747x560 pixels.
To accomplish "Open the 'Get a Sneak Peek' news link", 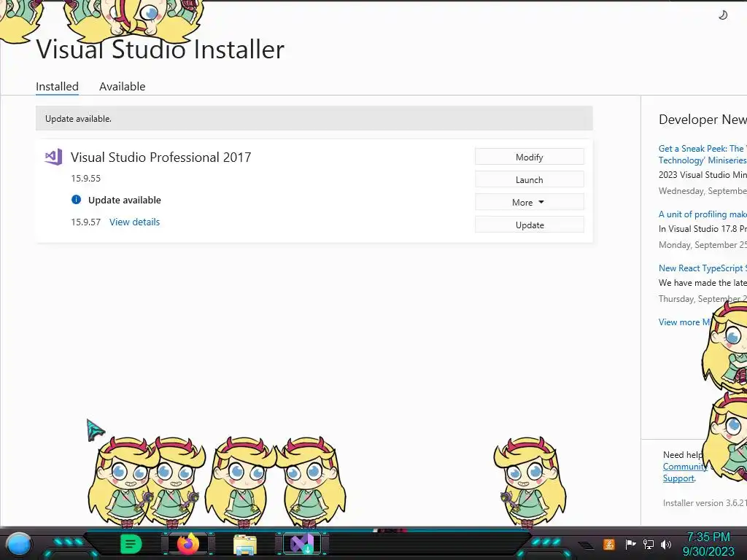I will [703, 155].
